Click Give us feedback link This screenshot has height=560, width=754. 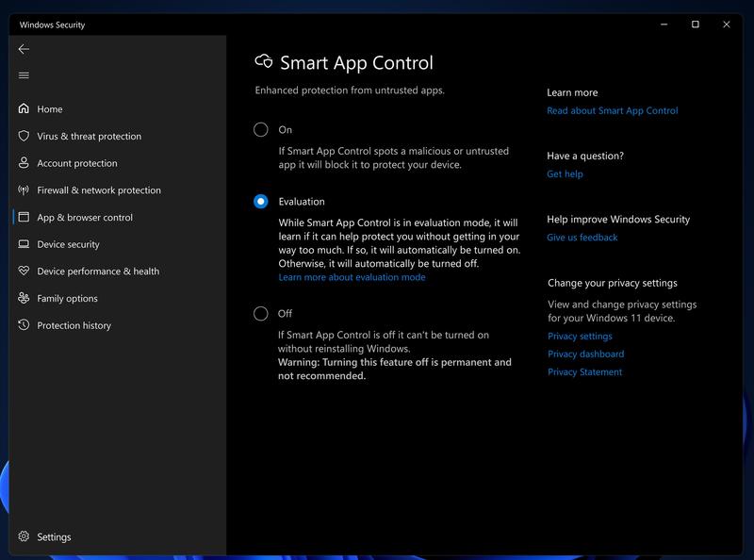coord(582,238)
